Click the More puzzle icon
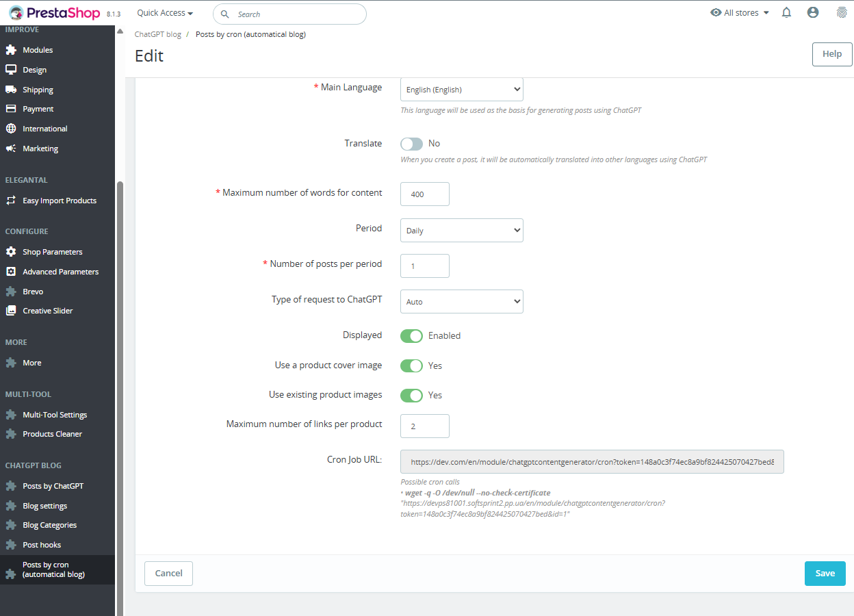The height and width of the screenshot is (616, 854). pos(11,363)
